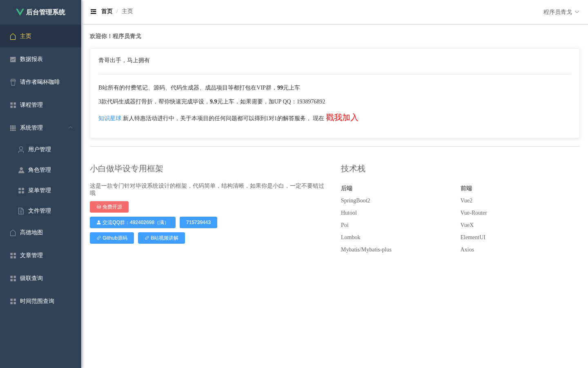Click the grid icon beside 时间范围查询
The height and width of the screenshot is (368, 588).
coord(13,301)
